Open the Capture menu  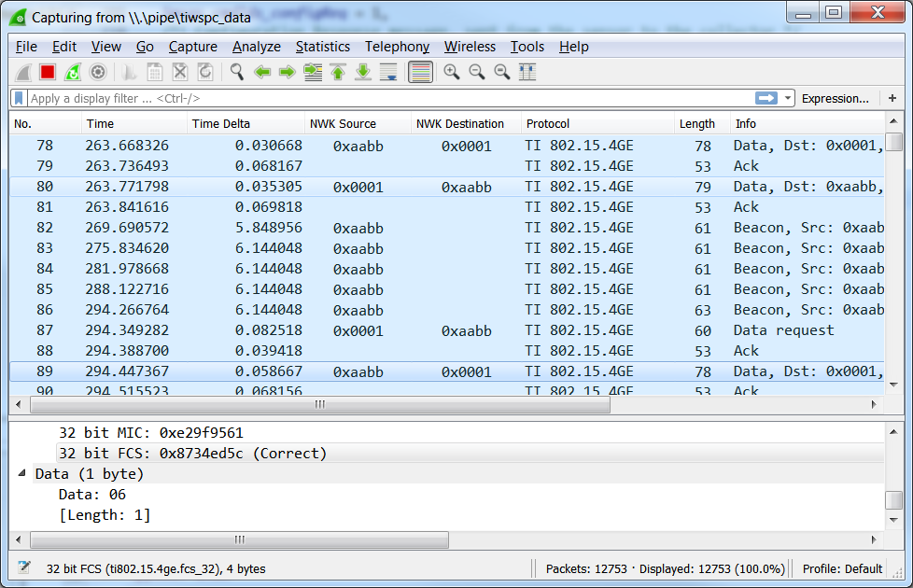point(192,47)
